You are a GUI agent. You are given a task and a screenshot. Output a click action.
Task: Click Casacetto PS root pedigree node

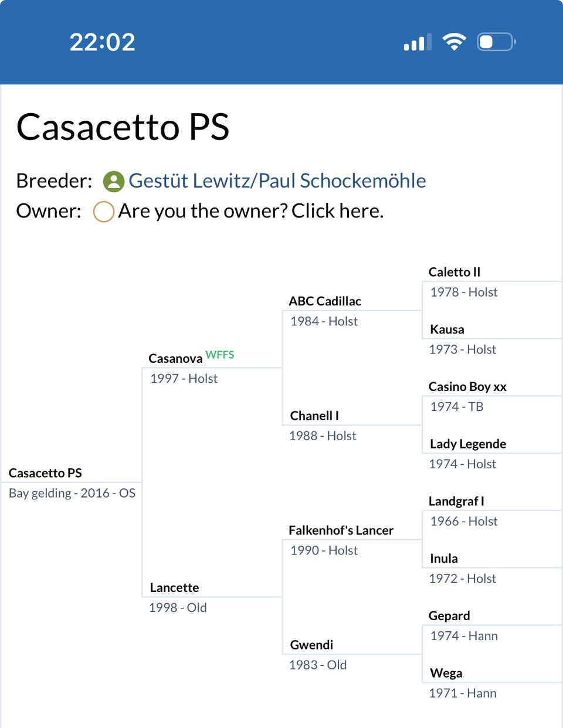click(x=45, y=473)
